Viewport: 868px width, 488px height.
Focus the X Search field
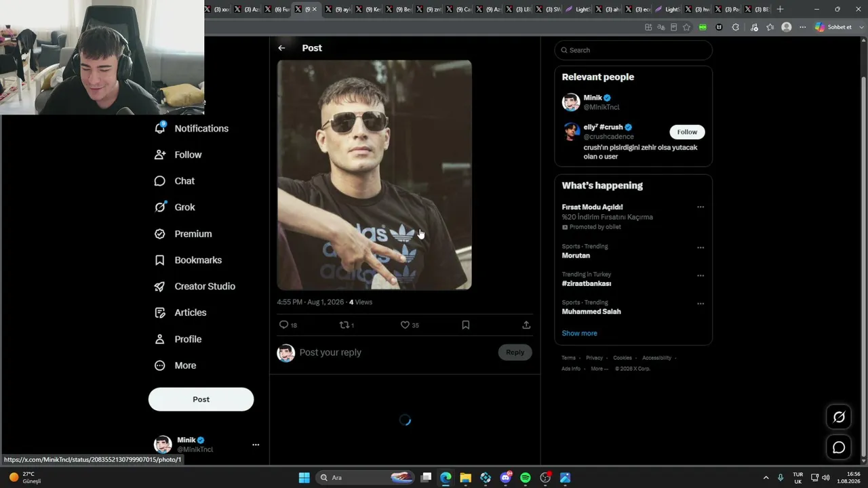pyautogui.click(x=633, y=50)
